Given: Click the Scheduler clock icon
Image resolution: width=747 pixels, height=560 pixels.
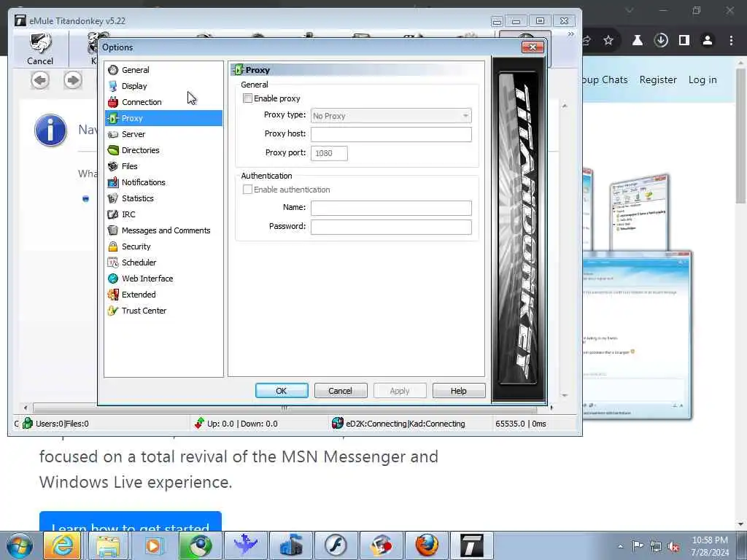Looking at the screenshot, I should (113, 262).
